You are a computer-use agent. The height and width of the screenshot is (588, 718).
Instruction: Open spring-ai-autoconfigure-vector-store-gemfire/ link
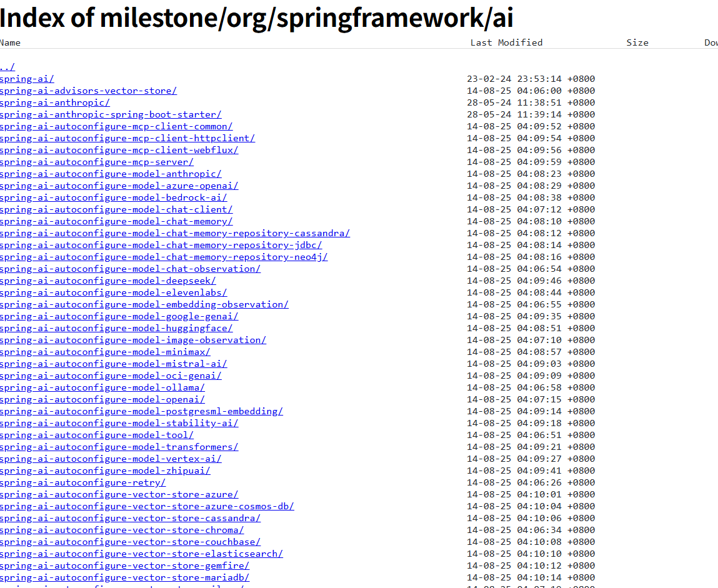124,567
